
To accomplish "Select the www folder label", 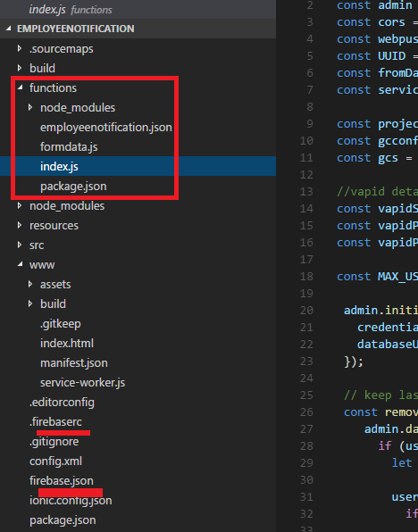I will pos(42,265).
